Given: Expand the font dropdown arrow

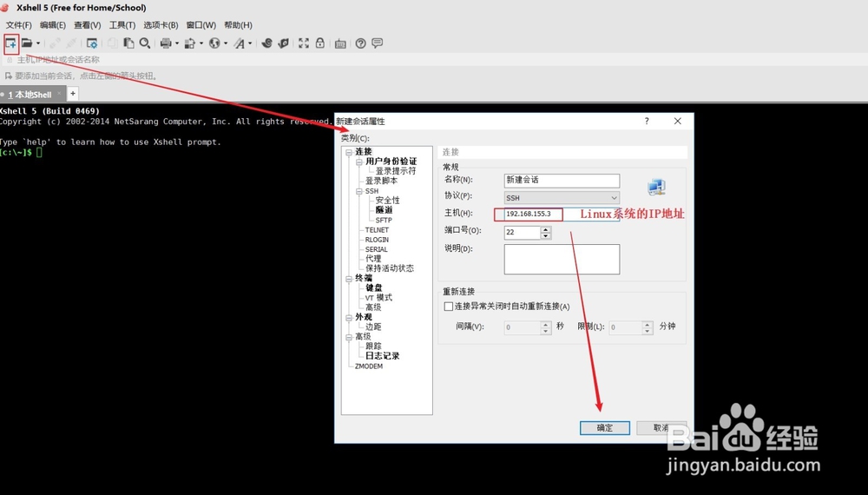Looking at the screenshot, I should click(250, 43).
